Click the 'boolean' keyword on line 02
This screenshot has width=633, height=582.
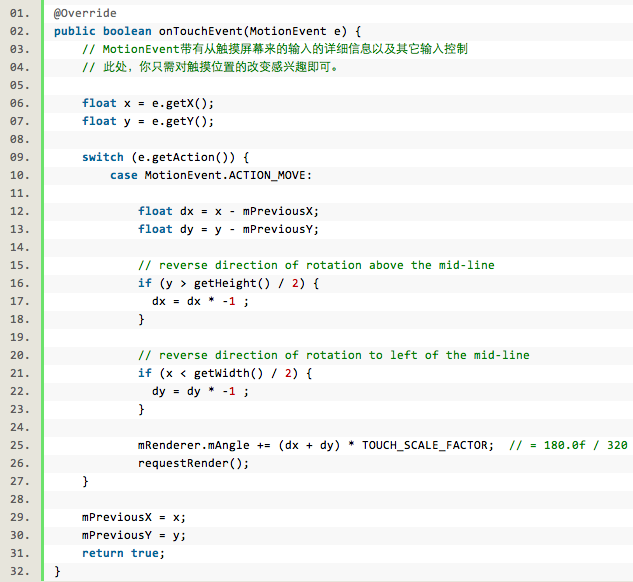click(127, 31)
